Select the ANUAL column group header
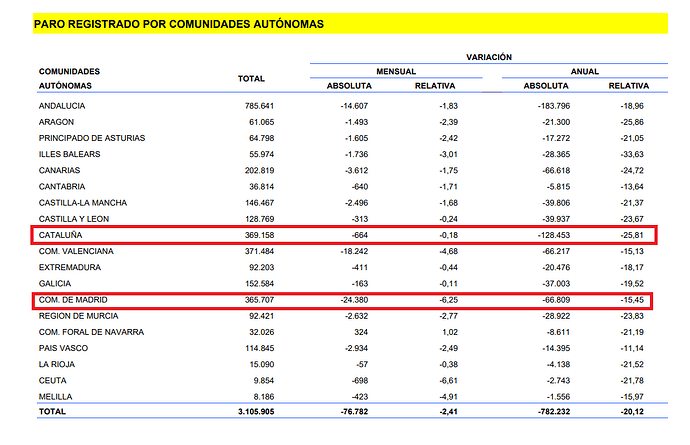The height and width of the screenshot is (445, 690). [582, 72]
